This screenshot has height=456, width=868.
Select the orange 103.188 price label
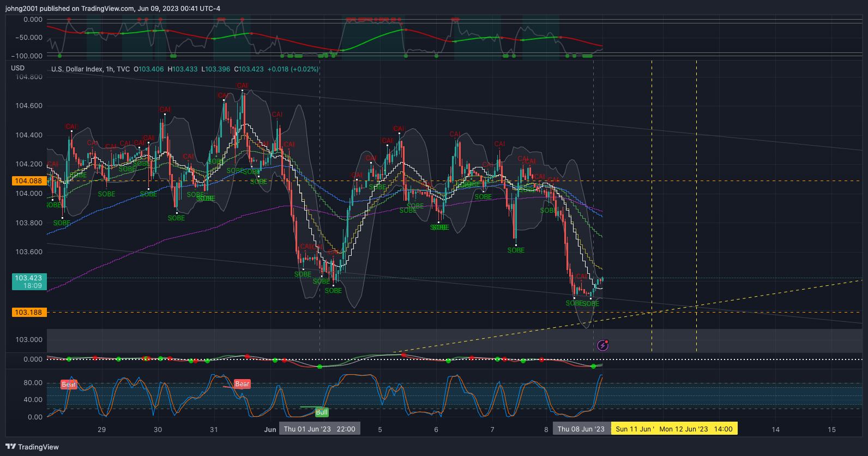pyautogui.click(x=29, y=313)
